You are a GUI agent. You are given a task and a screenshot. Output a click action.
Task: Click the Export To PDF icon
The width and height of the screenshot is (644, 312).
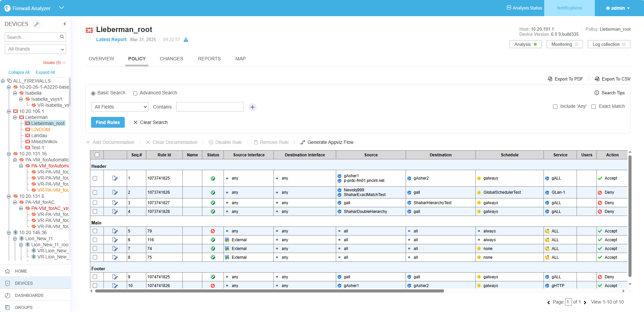(x=550, y=79)
